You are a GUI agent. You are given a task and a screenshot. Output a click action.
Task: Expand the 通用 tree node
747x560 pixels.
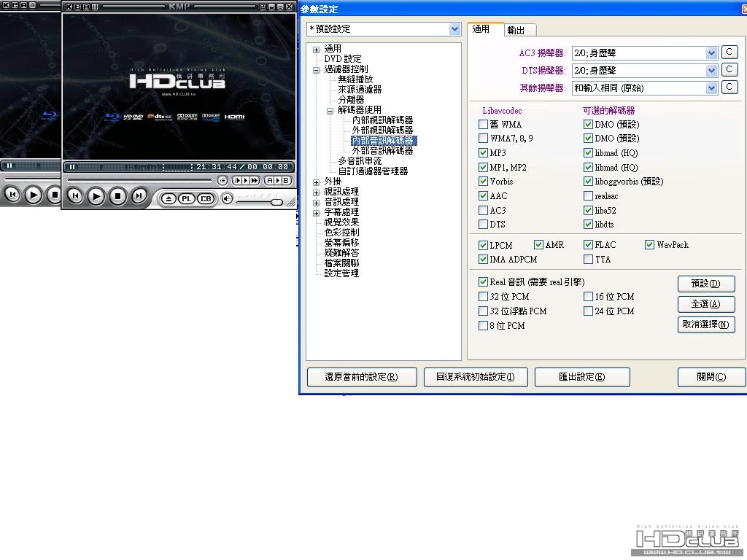[x=316, y=50]
